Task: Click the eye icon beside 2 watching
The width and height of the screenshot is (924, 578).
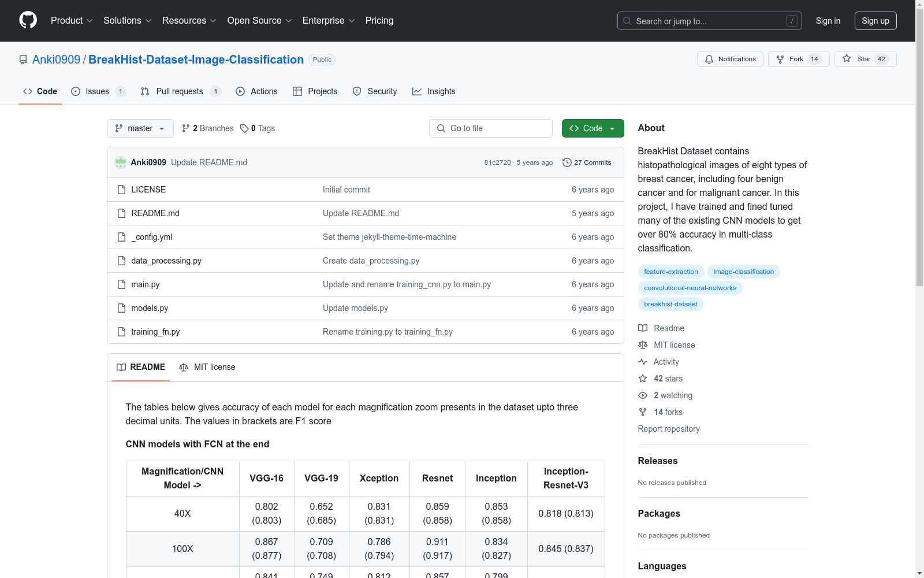Action: tap(643, 395)
